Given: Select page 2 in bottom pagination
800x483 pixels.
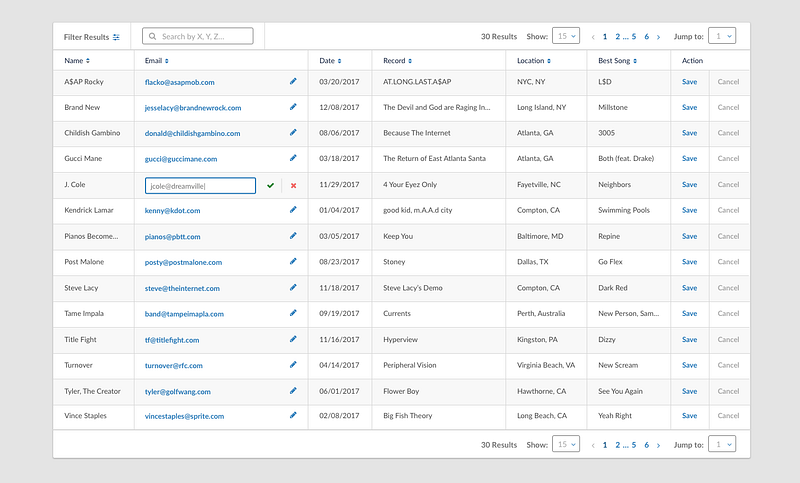Looking at the screenshot, I should click(617, 445).
